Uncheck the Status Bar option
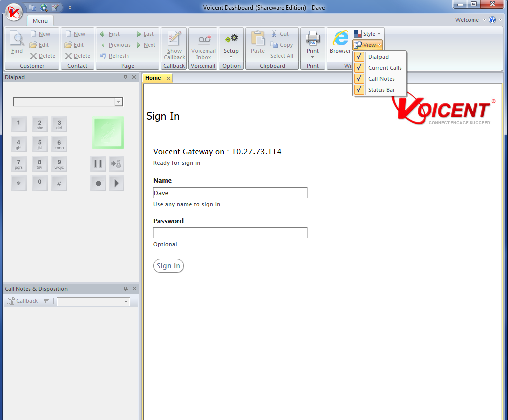The image size is (508, 420). pos(381,90)
